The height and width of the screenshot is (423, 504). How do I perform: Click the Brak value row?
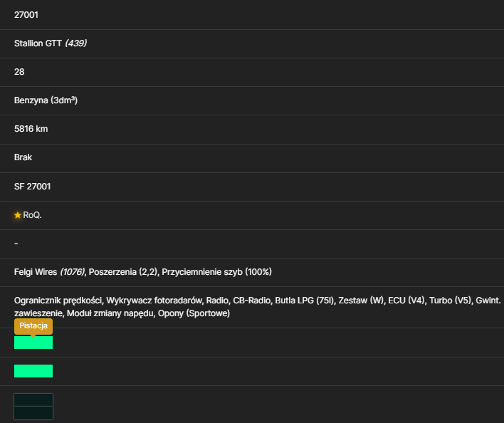pyautogui.click(x=252, y=158)
